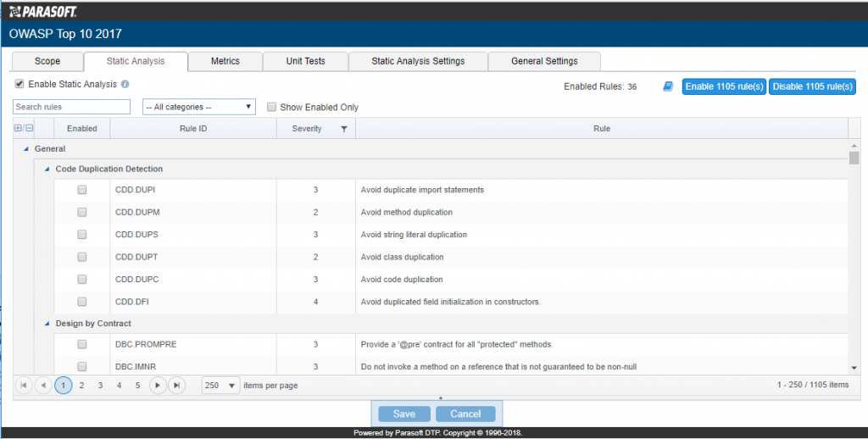Click the info icon beside Enable Static Analysis

[125, 85]
